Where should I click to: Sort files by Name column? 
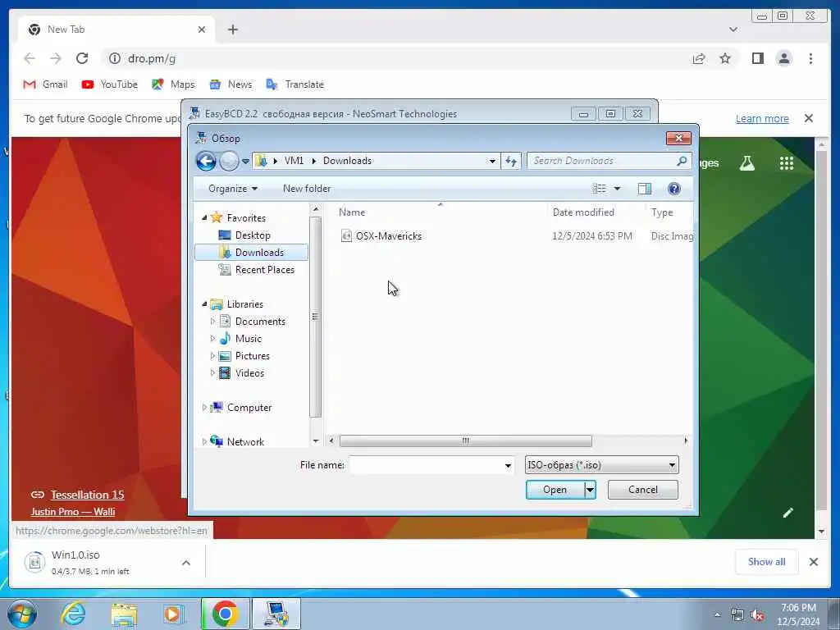tap(352, 212)
